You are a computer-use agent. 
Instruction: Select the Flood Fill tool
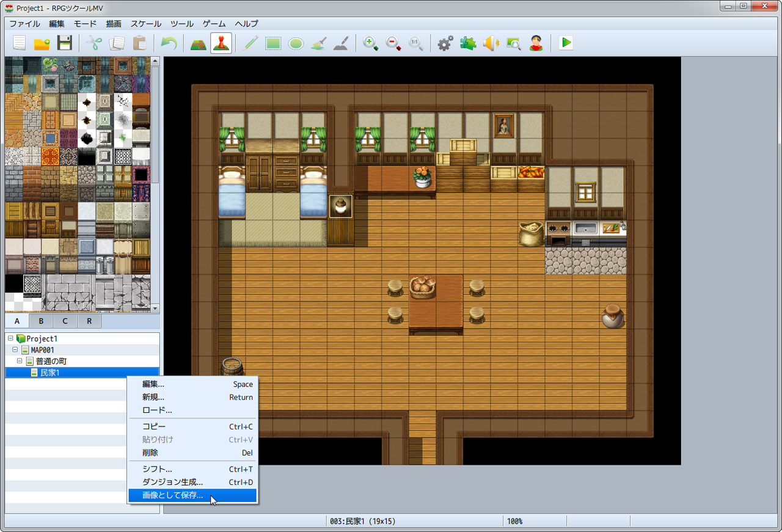coord(318,43)
